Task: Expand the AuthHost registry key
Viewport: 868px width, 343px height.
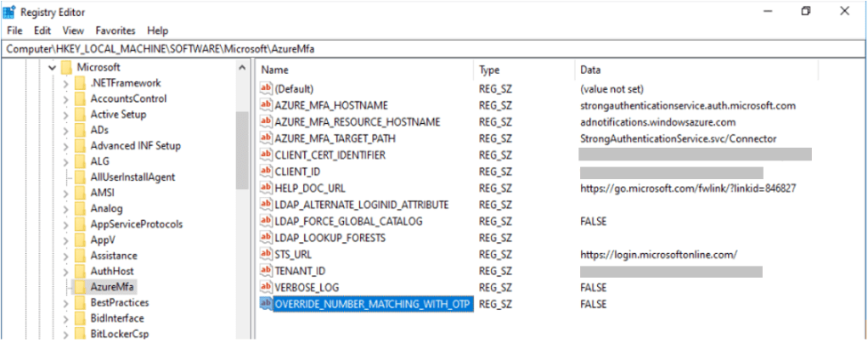Action: (66, 272)
